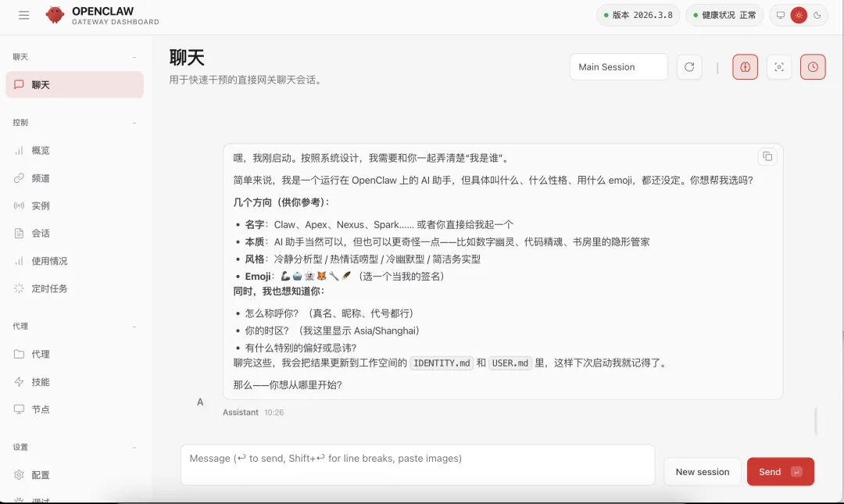
Task: Open the 概览 overview page
Action: point(75,150)
